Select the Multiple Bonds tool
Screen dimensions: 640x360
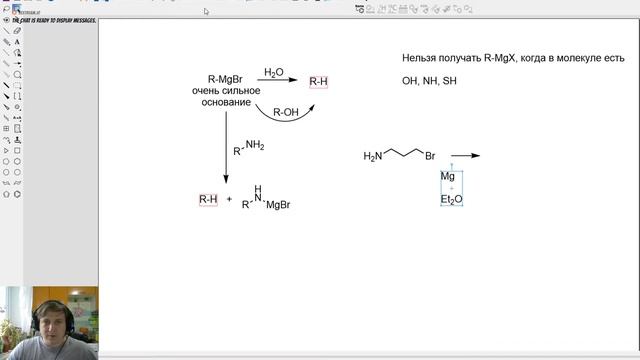click(x=6, y=42)
